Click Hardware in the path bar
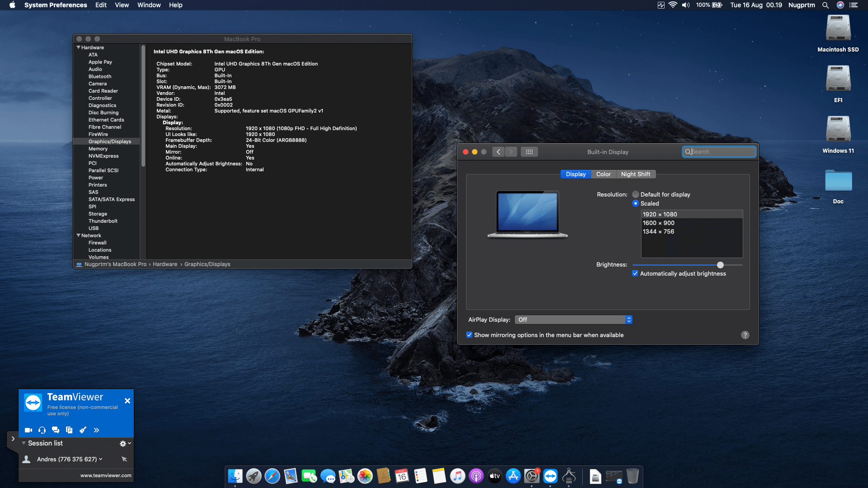The height and width of the screenshot is (488, 868). pos(165,264)
